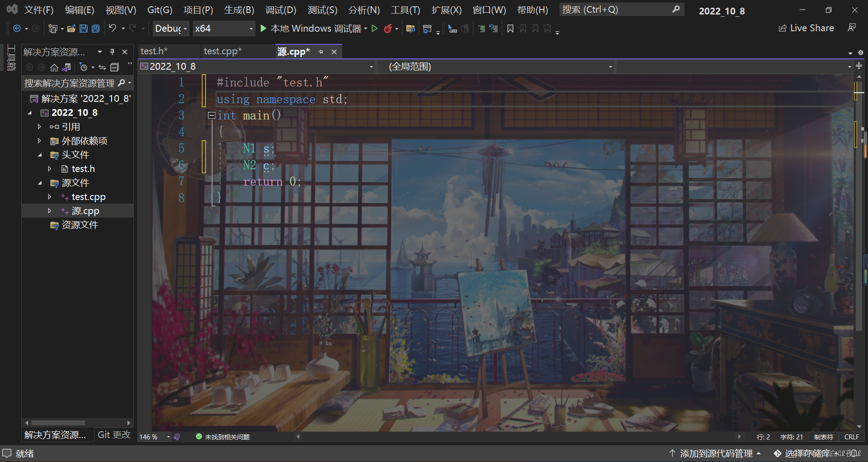Expand the 引用 tree node
This screenshot has width=868, height=462.
[39, 127]
